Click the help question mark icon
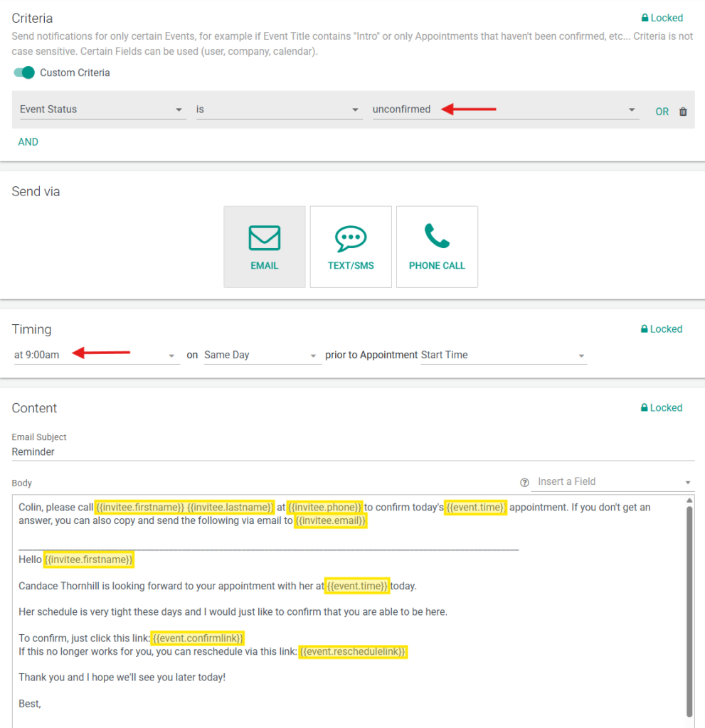 (x=525, y=483)
